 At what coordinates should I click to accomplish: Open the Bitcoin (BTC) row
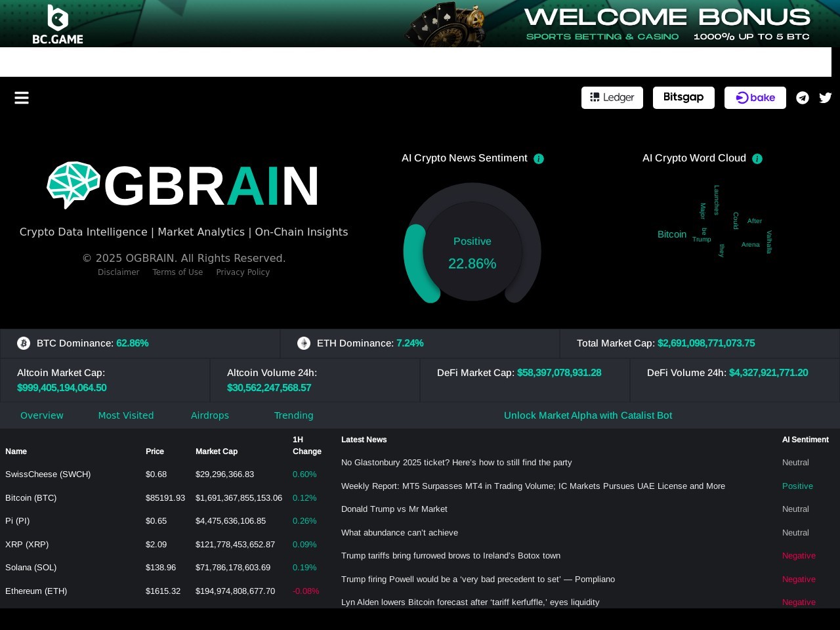(164, 498)
